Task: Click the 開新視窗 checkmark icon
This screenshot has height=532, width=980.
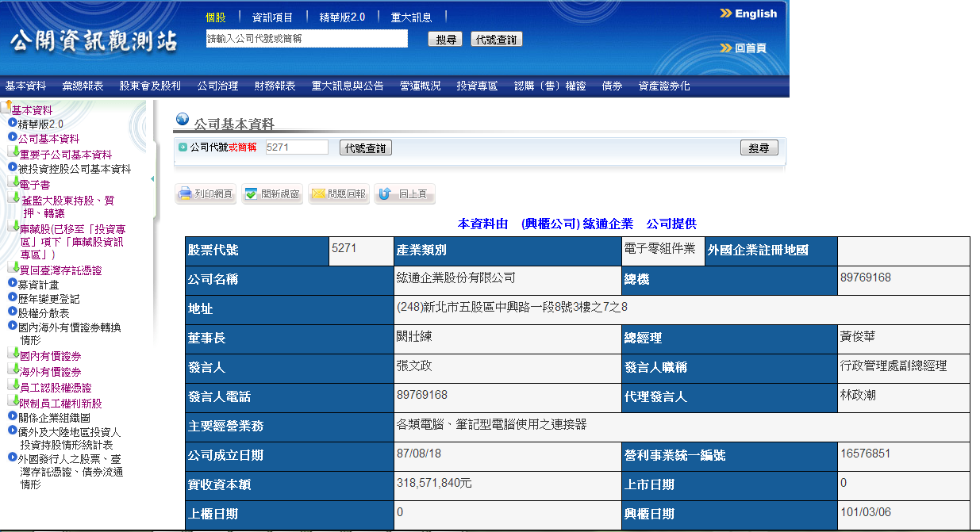Action: point(251,193)
